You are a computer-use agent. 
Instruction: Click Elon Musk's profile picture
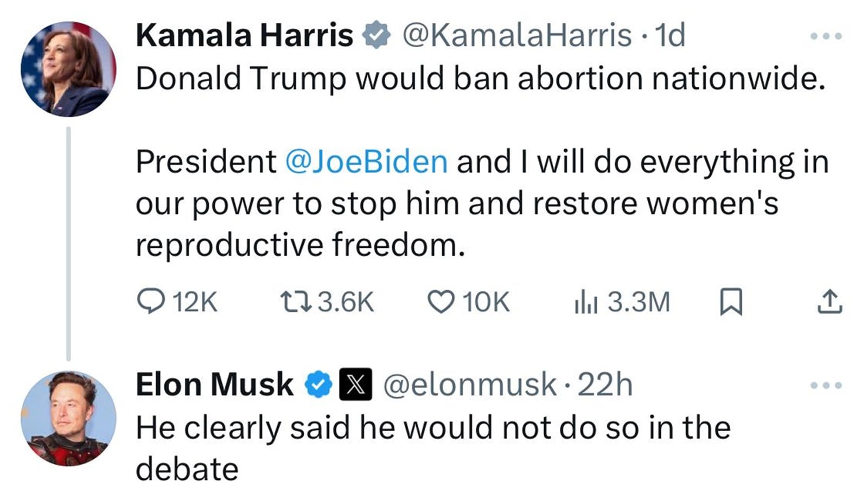click(x=68, y=418)
